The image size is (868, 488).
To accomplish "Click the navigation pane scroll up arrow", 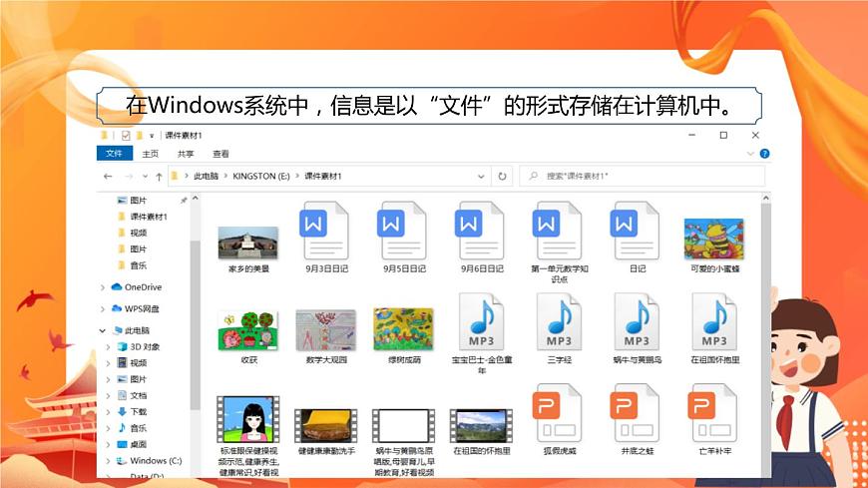I will point(195,199).
